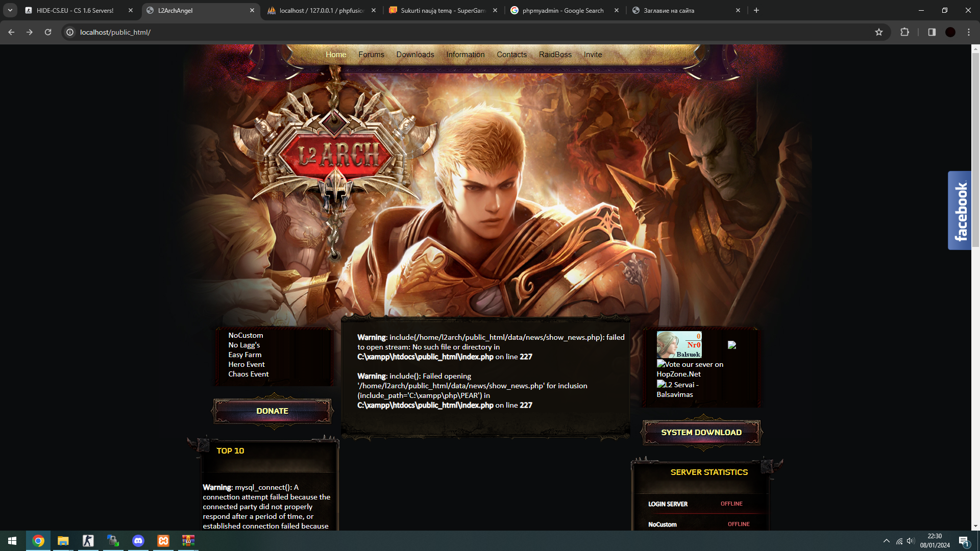This screenshot has height=551, width=980.
Task: Open the Forums menu item
Action: 371,55
